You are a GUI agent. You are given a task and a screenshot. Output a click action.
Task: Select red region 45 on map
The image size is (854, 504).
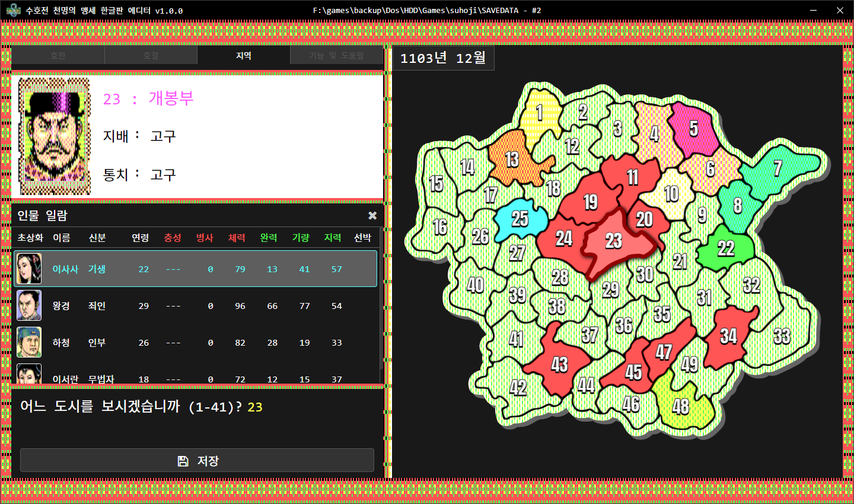(633, 372)
